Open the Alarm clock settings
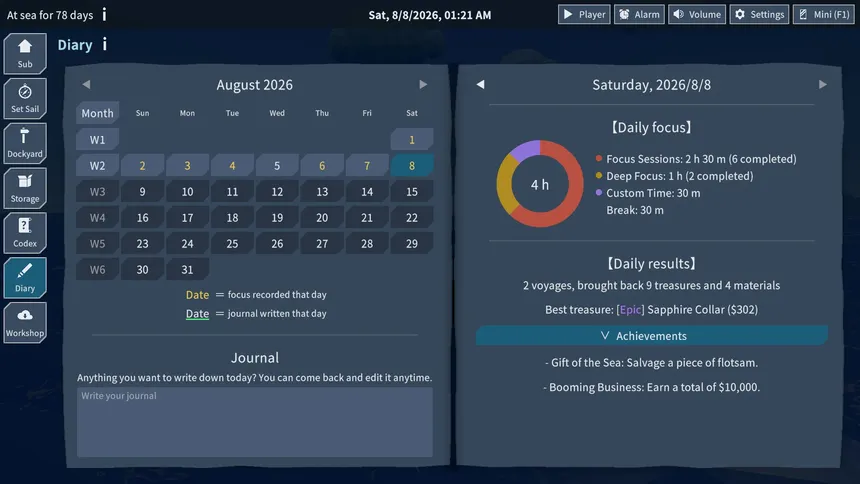This screenshot has width=860, height=484. 639,14
